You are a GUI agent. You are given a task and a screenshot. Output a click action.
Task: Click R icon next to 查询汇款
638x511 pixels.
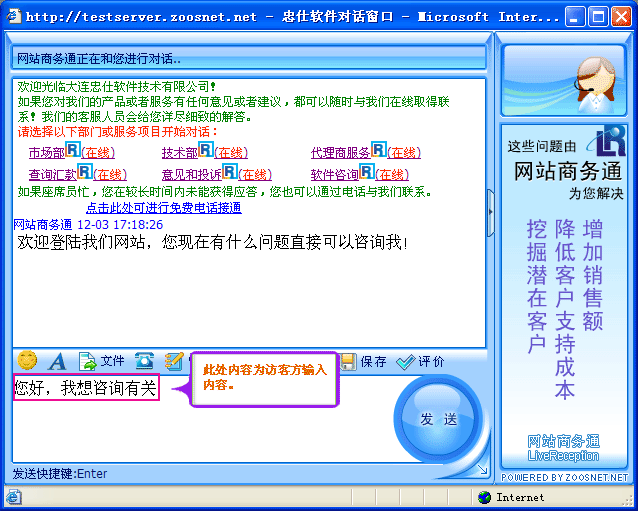pos(85,171)
